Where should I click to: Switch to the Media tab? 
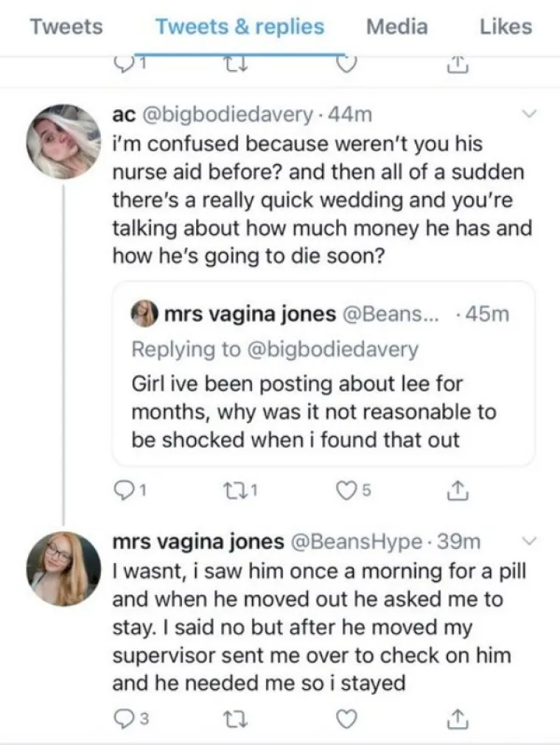coord(396,27)
